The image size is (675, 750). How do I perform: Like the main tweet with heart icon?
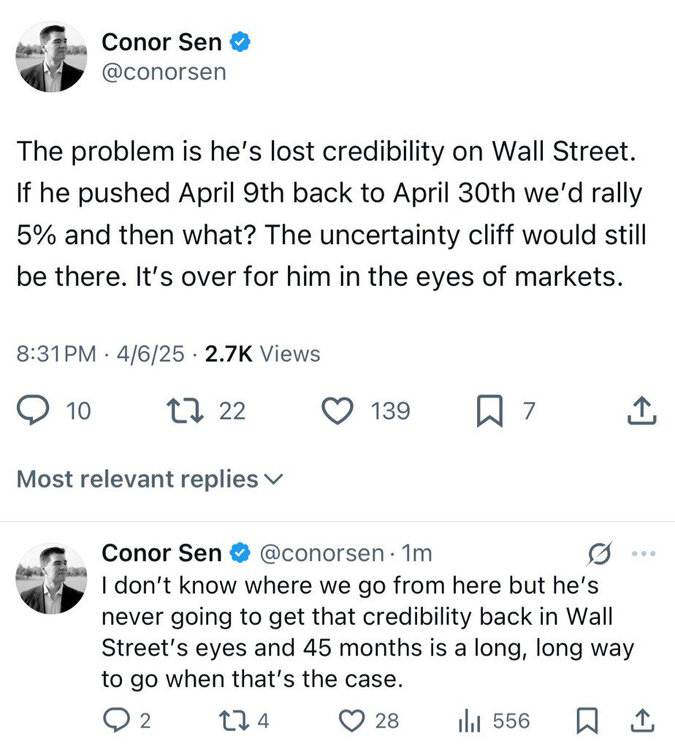point(342,411)
